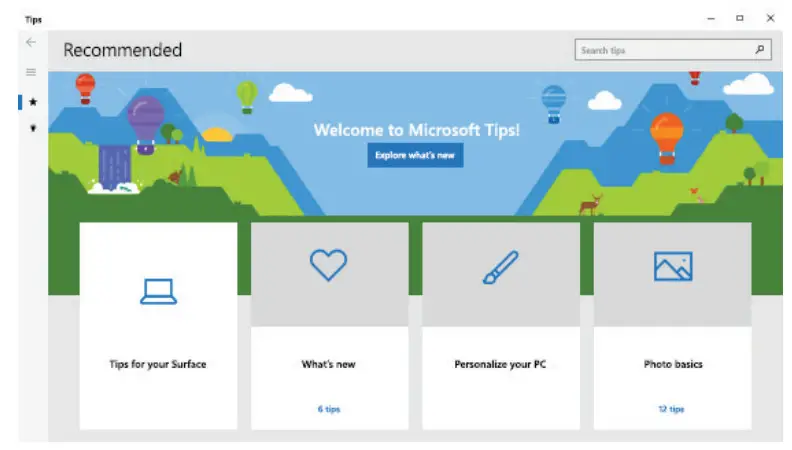792x450 pixels.
Task: Click the paintbrush icon on Personalize card
Action: [x=500, y=267]
